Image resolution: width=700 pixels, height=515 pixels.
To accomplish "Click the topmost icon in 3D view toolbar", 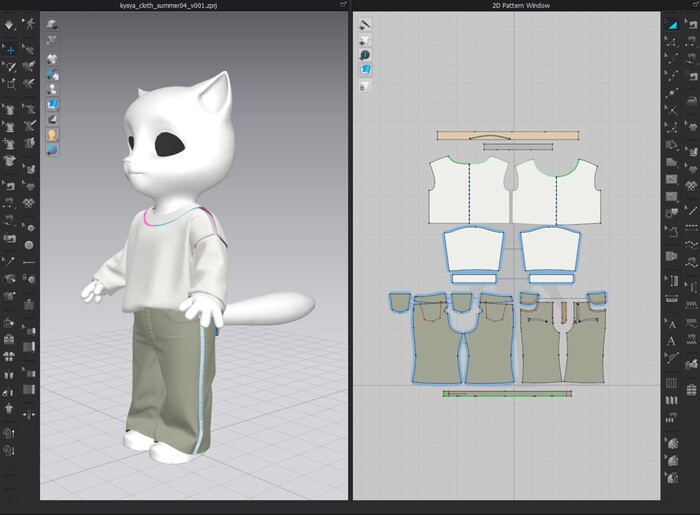I will pos(52,23).
